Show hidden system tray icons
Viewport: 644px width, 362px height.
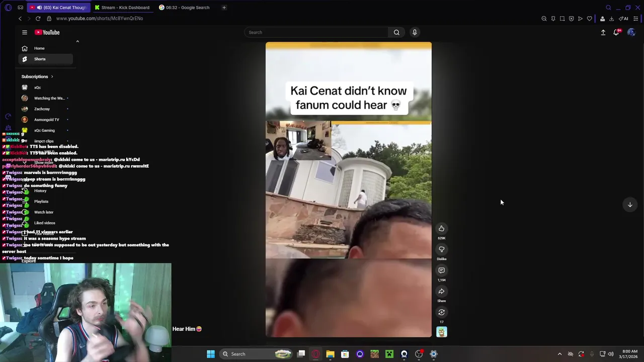[559, 354]
